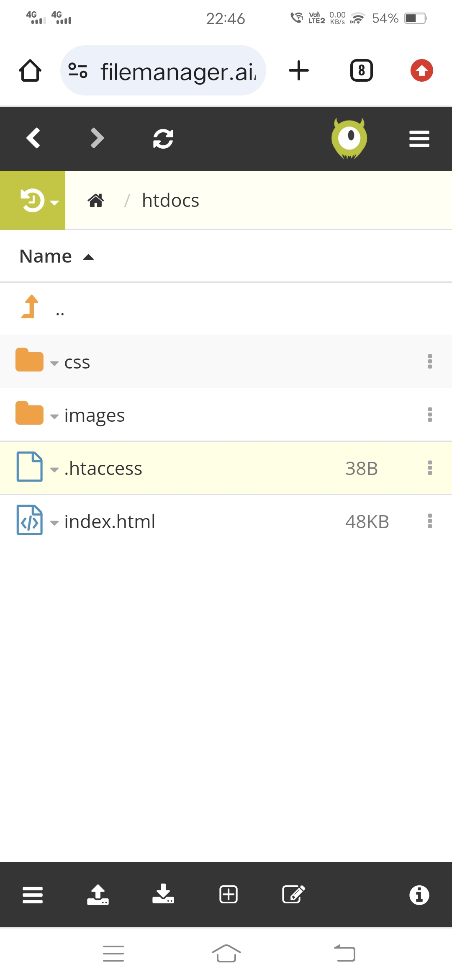Select the htdocs breadcrumb
This screenshot has width=452, height=980.
click(170, 200)
